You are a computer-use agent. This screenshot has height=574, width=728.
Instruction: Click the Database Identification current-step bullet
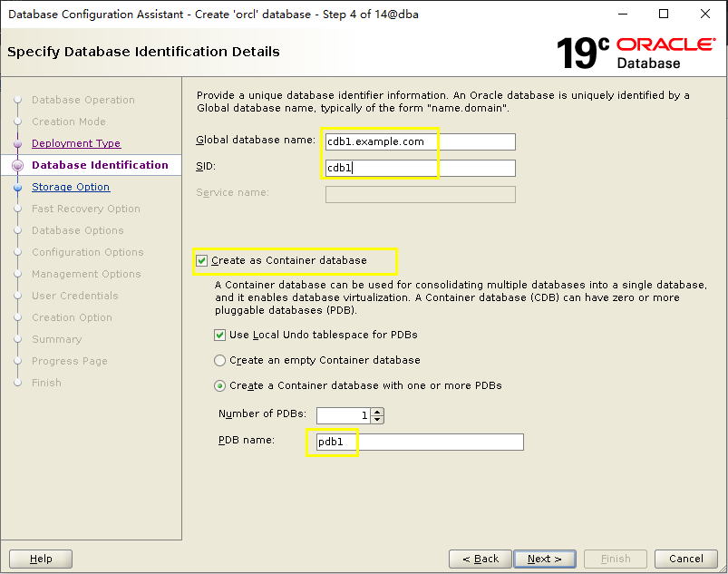[17, 165]
